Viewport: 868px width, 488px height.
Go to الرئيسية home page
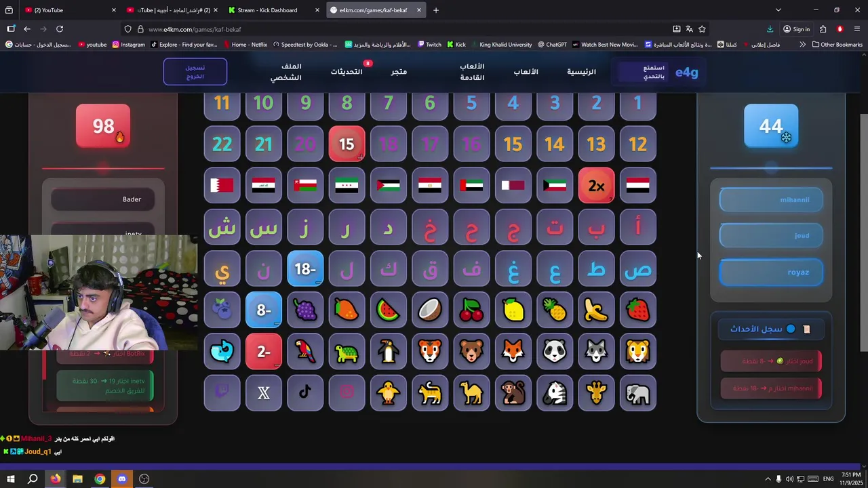582,72
